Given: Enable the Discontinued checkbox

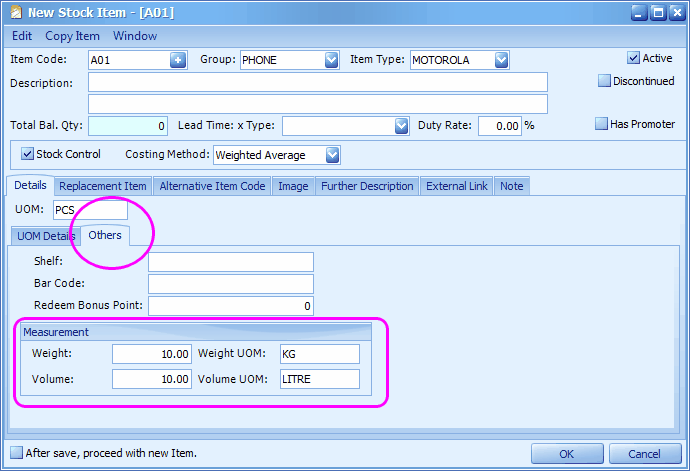Looking at the screenshot, I should 604,81.
